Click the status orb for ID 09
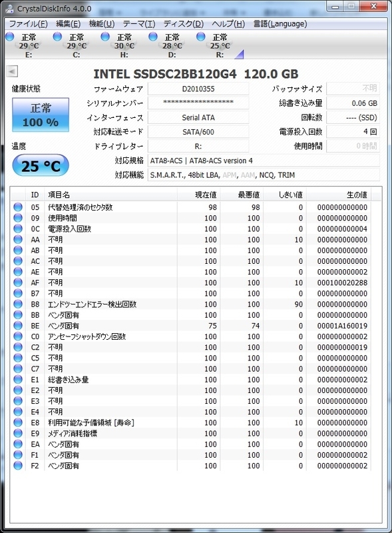The width and height of the screenshot is (392, 533). [x=18, y=218]
